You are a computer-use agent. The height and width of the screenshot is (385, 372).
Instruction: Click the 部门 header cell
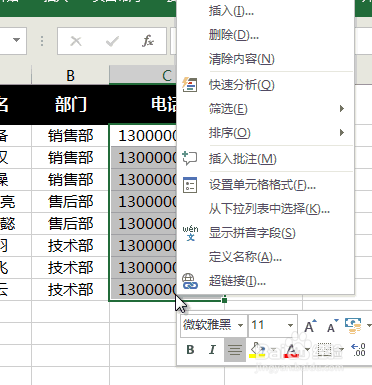coord(70,104)
